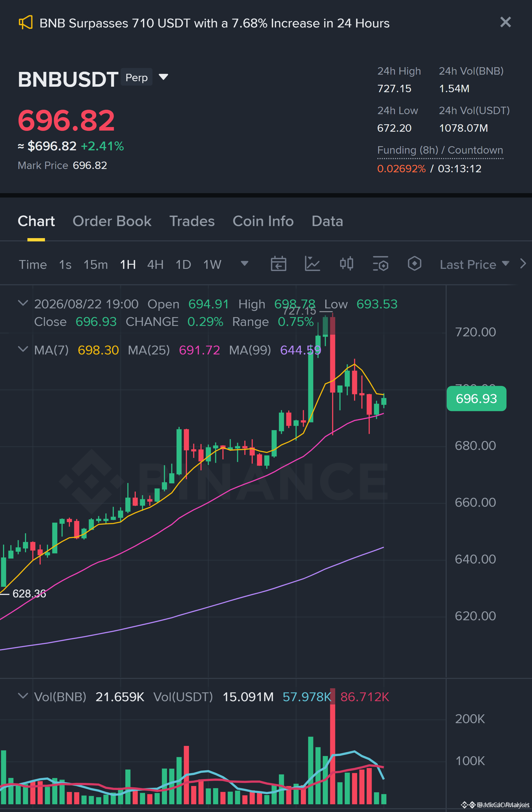Collapse the MA indicator legend

23,349
